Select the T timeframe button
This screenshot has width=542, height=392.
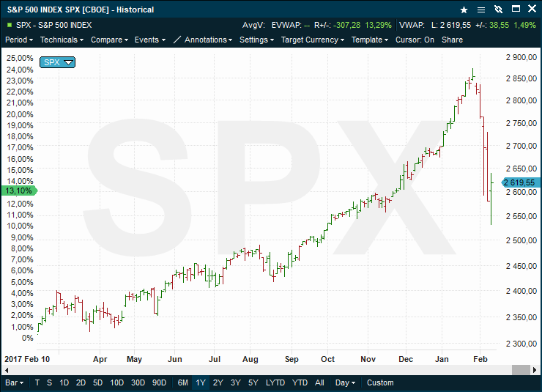[x=37, y=382]
